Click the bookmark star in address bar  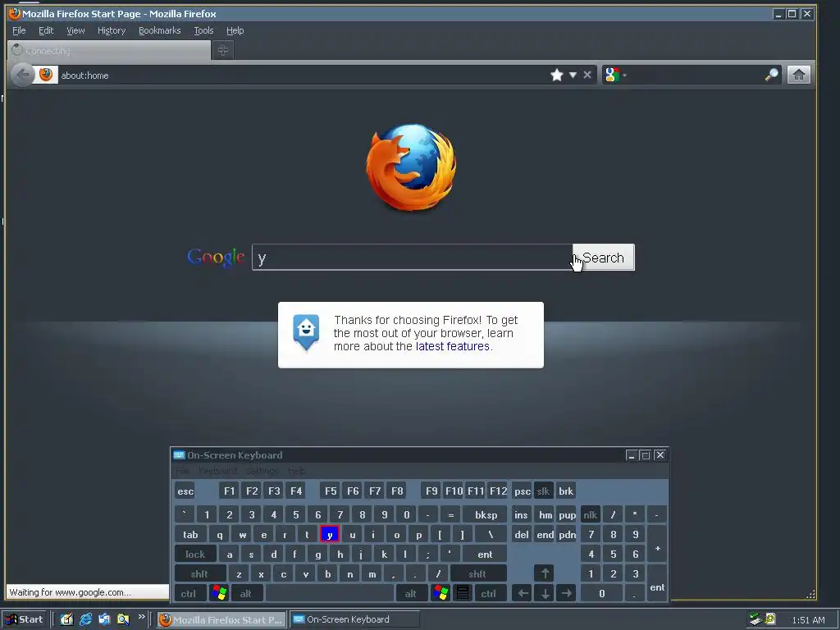click(557, 75)
